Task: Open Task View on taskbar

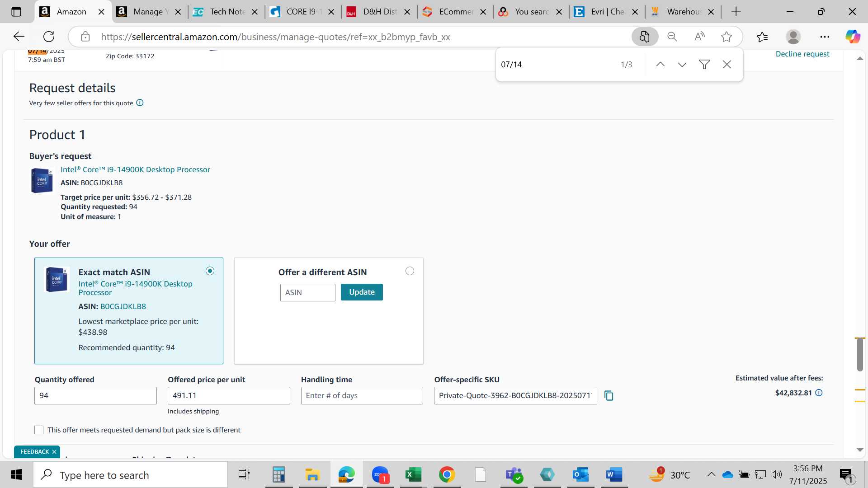Action: pyautogui.click(x=244, y=475)
